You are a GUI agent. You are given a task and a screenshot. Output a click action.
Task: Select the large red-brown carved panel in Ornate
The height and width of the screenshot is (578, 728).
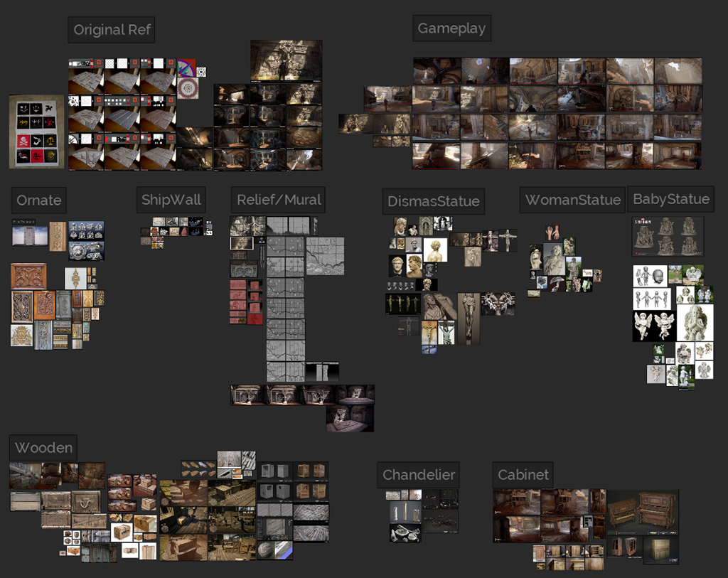point(28,277)
